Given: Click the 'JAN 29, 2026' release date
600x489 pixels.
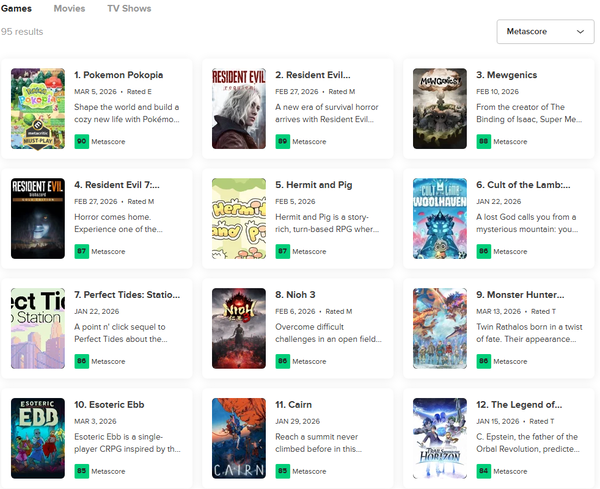Looking at the screenshot, I should tap(298, 421).
